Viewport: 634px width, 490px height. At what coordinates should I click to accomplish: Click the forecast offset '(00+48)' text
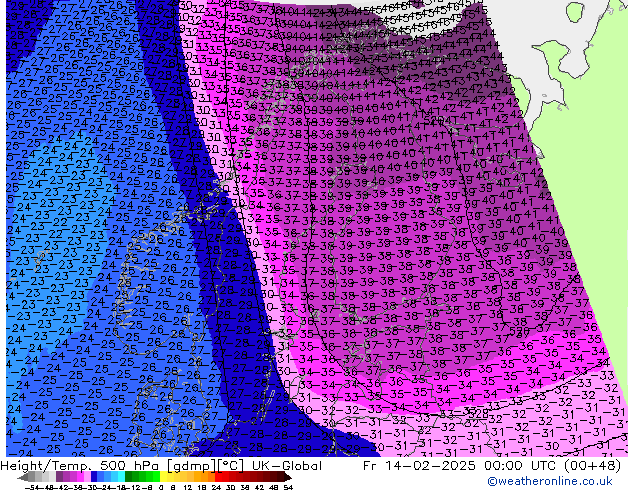[x=592, y=466]
